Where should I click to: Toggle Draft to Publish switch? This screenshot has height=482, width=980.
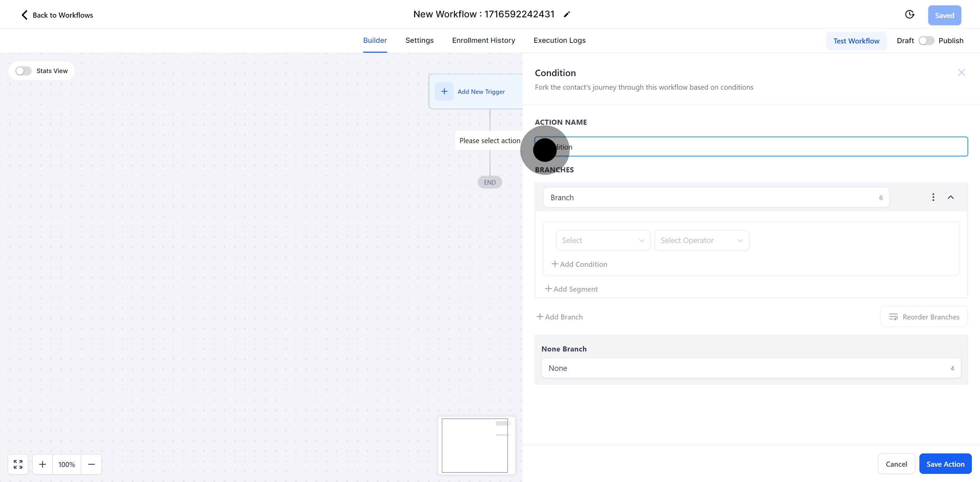[926, 41]
